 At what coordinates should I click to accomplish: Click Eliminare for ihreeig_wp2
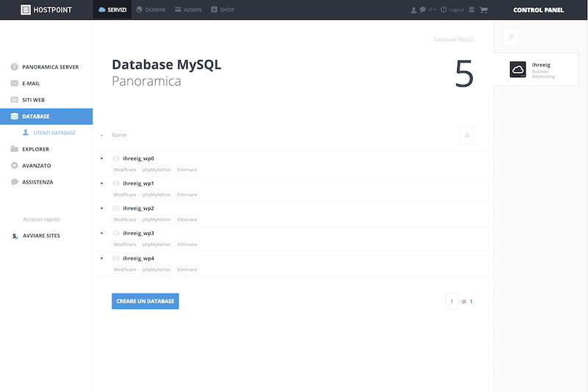tap(187, 219)
